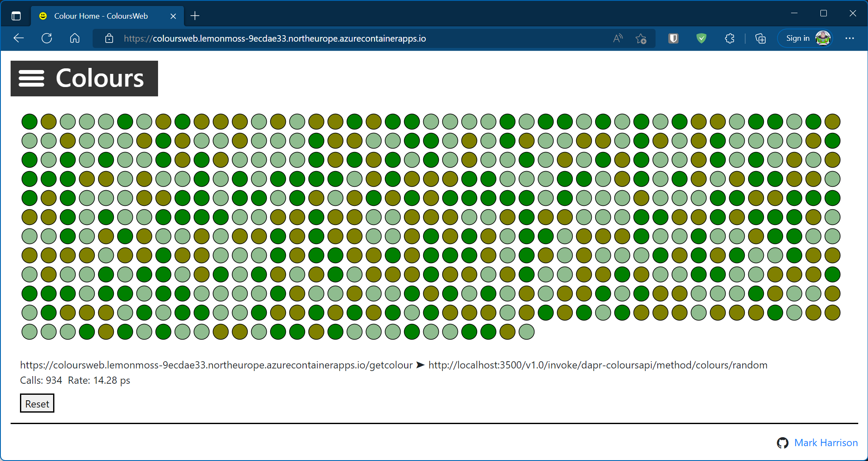Image resolution: width=868 pixels, height=461 pixels.
Task: Add this page to favorites
Action: pyautogui.click(x=641, y=39)
